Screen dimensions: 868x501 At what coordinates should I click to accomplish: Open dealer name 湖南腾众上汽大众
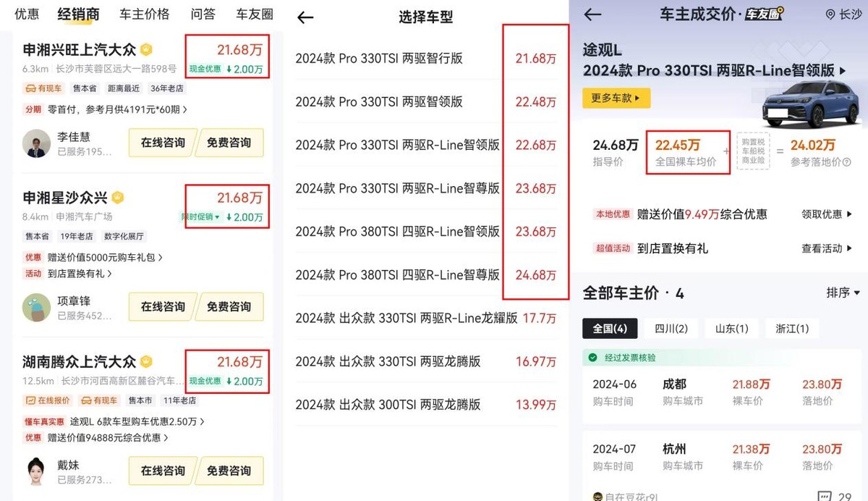click(x=80, y=361)
